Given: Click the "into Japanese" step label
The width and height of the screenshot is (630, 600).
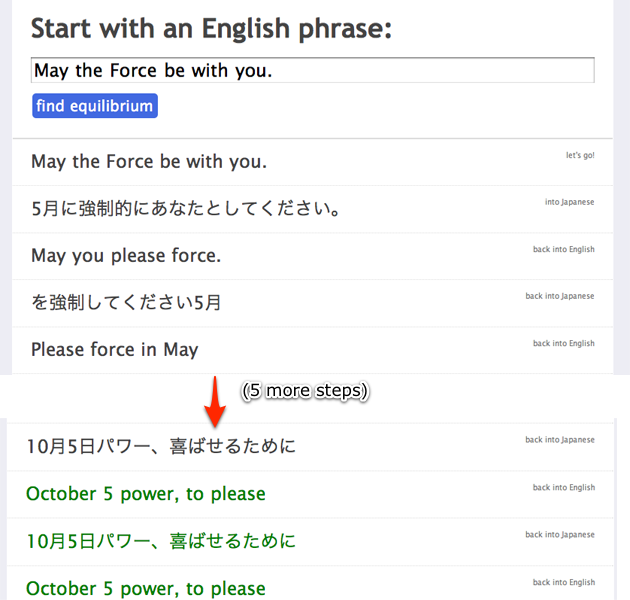Looking at the screenshot, I should 569,202.
